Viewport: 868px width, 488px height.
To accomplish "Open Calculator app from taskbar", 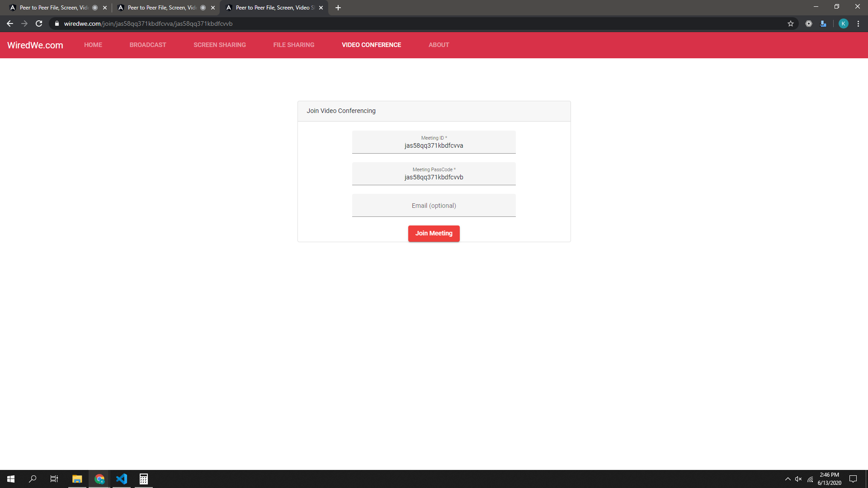I will [143, 479].
